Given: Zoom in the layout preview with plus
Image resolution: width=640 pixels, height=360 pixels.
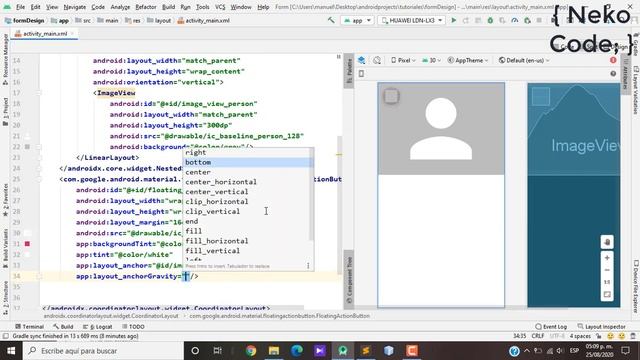Looking at the screenshot, I should [607, 258].
